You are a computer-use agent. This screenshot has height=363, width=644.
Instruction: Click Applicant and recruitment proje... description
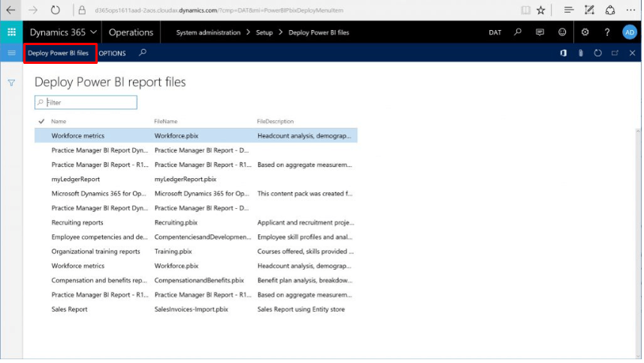pos(306,222)
